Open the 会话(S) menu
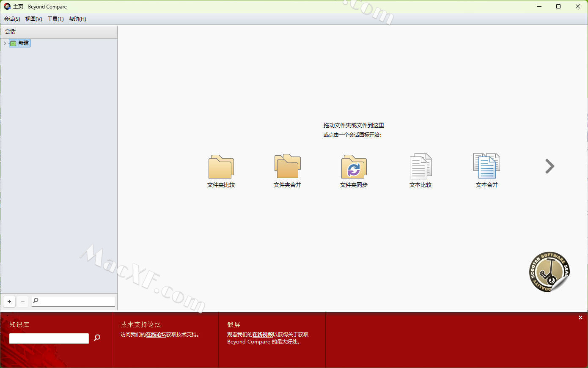Screen dimensions: 588x368 click(x=12, y=19)
